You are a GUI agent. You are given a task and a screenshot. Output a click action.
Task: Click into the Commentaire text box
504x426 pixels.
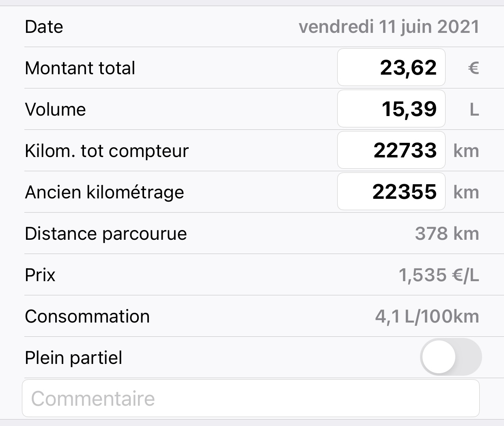pyautogui.click(x=251, y=398)
